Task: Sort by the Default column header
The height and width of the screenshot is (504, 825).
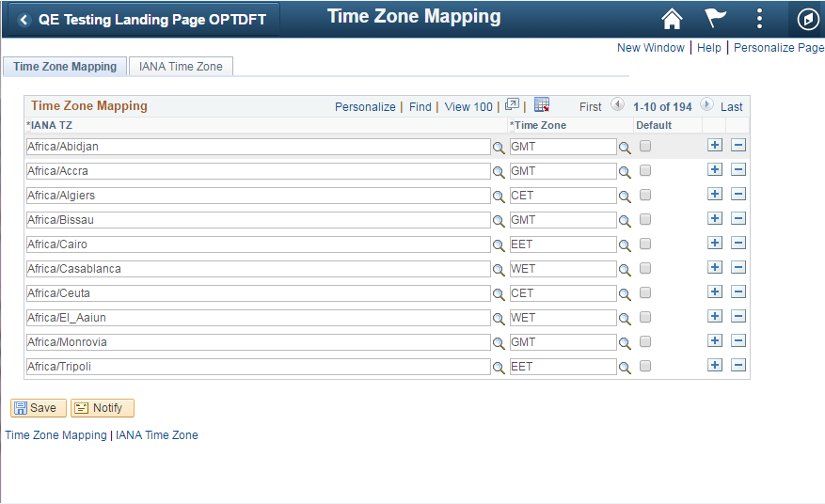Action: click(x=654, y=125)
